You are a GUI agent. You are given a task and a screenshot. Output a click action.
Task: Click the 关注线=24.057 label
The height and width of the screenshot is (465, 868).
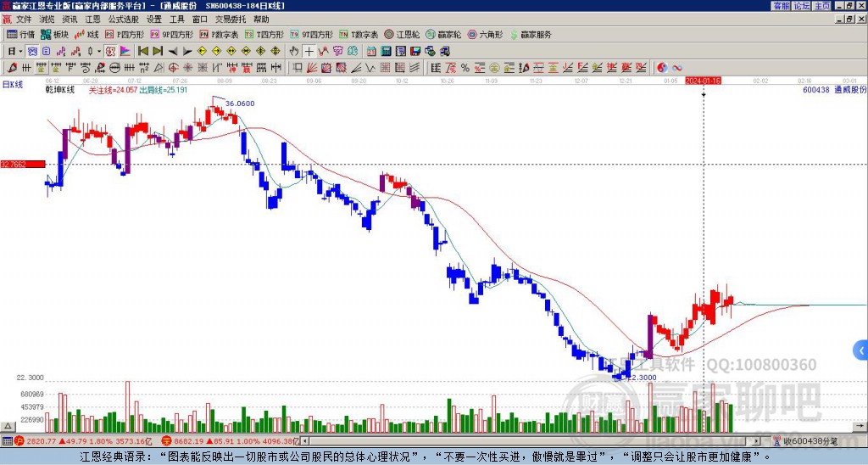click(x=114, y=90)
